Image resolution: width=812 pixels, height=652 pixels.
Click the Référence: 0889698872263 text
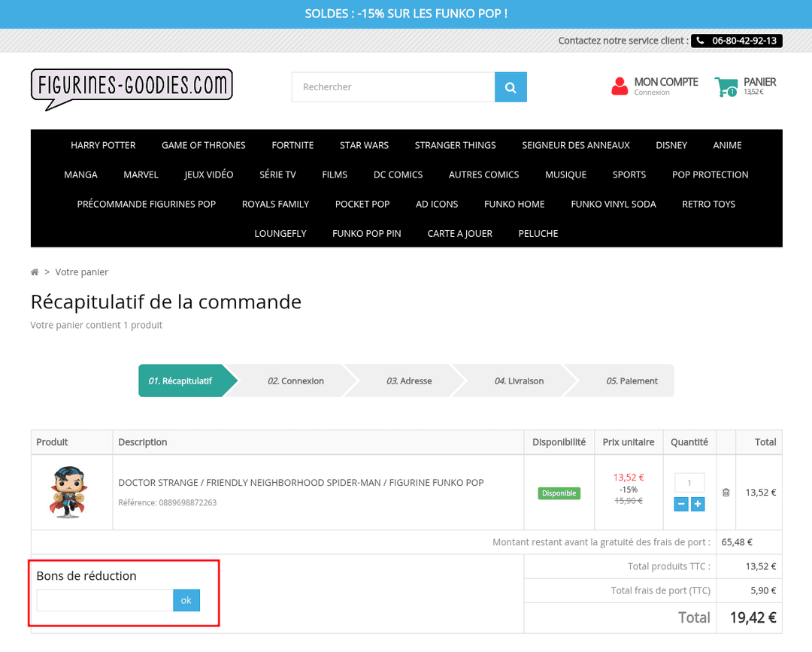coord(167,502)
